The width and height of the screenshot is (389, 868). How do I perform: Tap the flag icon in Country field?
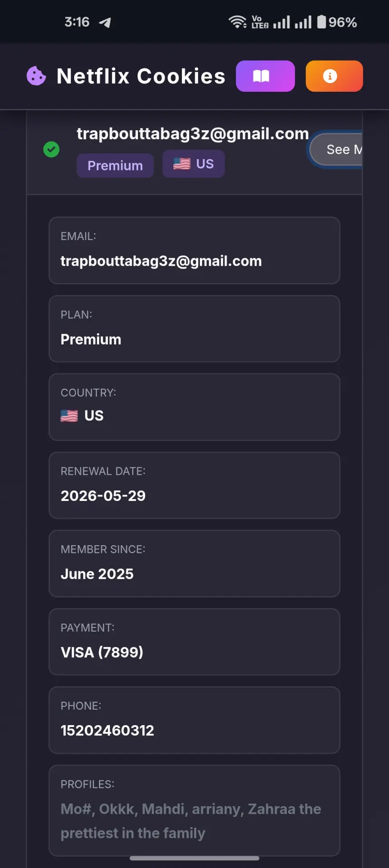(x=69, y=415)
